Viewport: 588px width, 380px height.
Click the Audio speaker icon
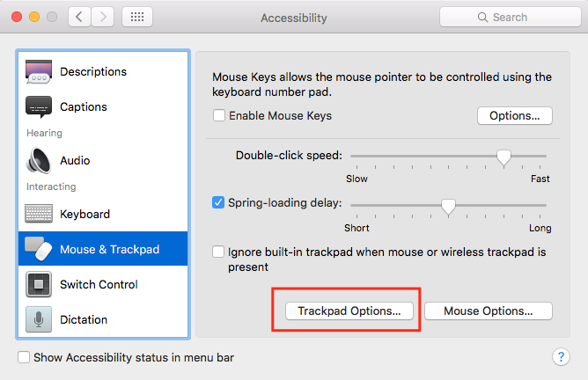coord(39,161)
